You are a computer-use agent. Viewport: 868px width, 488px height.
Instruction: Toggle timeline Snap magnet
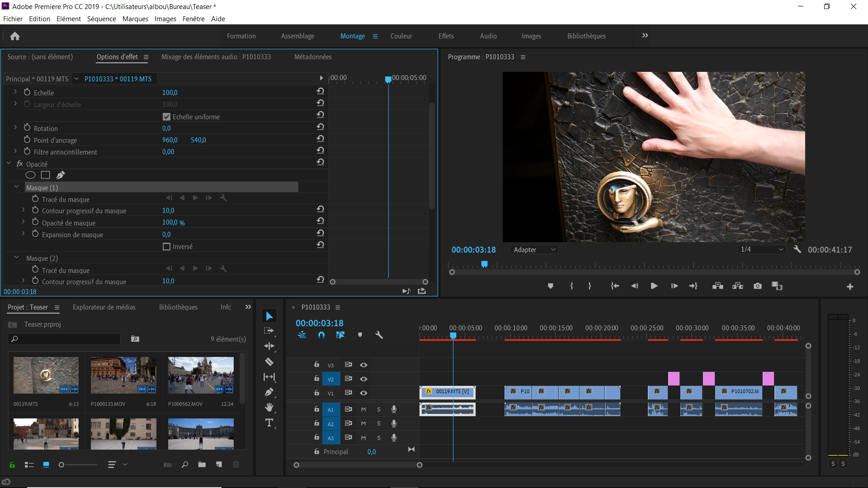(321, 335)
